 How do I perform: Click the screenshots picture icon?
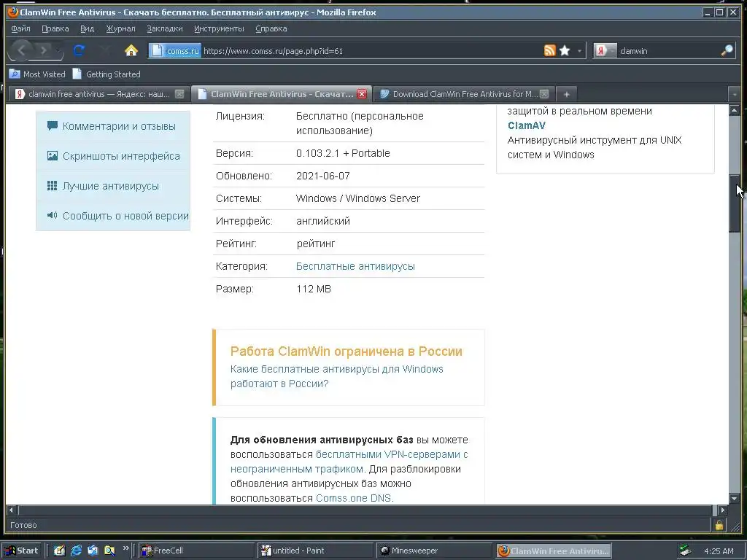click(x=53, y=156)
